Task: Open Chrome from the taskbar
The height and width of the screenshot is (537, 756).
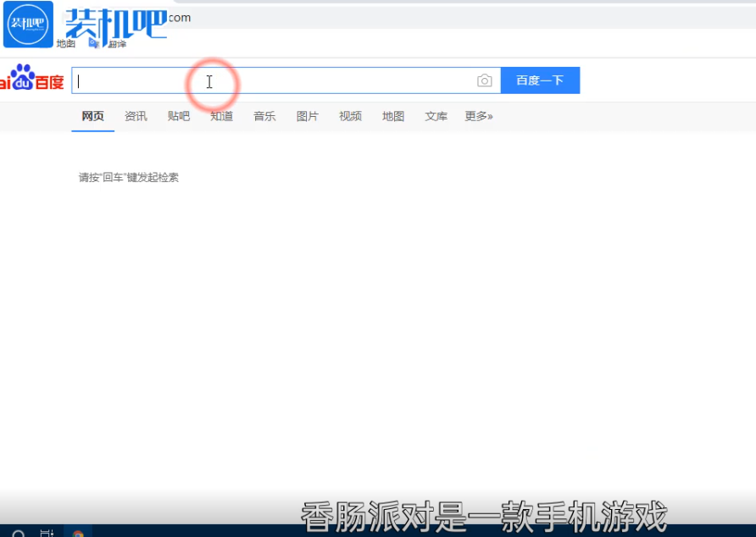Action: point(78,534)
